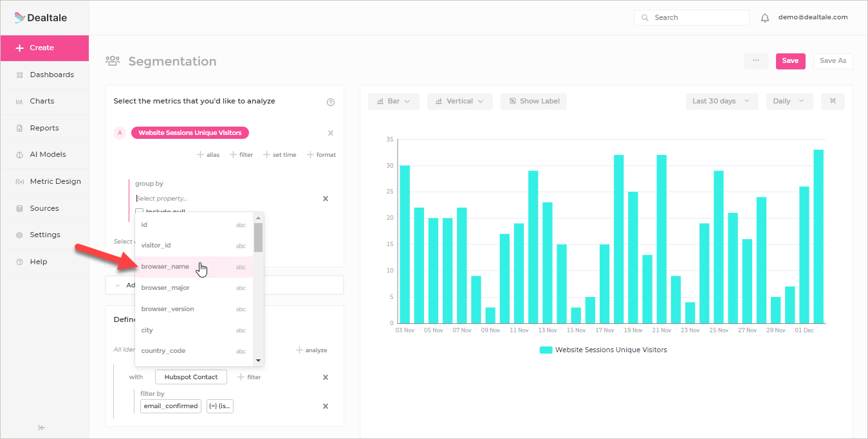Open the Last 30 days range dropdown
The image size is (868, 439).
pos(721,101)
